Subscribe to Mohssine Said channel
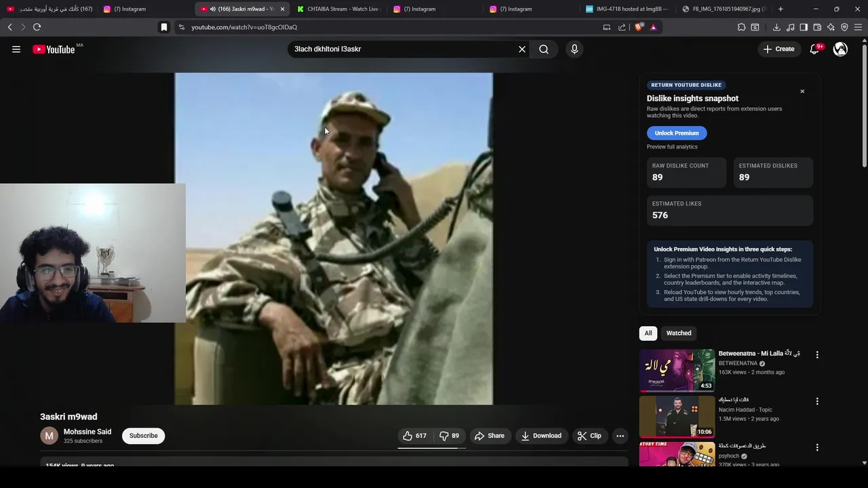868x488 pixels. (x=144, y=436)
